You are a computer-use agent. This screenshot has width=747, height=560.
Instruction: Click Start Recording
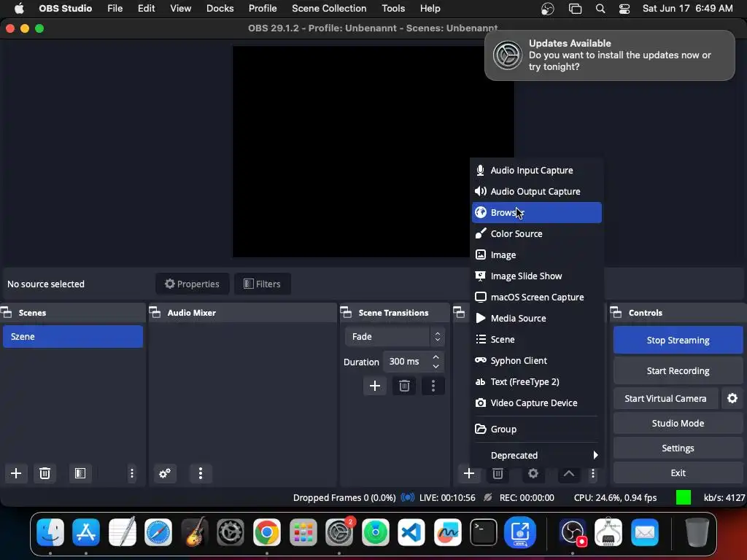point(678,371)
